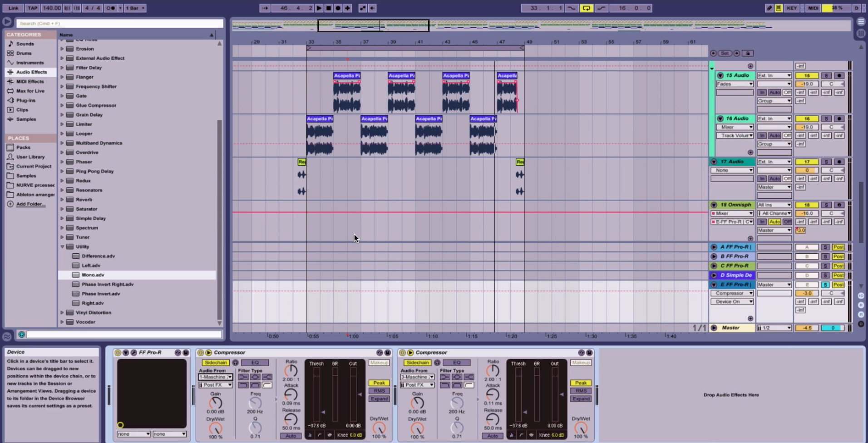Viewport: 868px width, 443px height.
Task: Toggle the Loop switch in the transport
Action: pos(587,8)
